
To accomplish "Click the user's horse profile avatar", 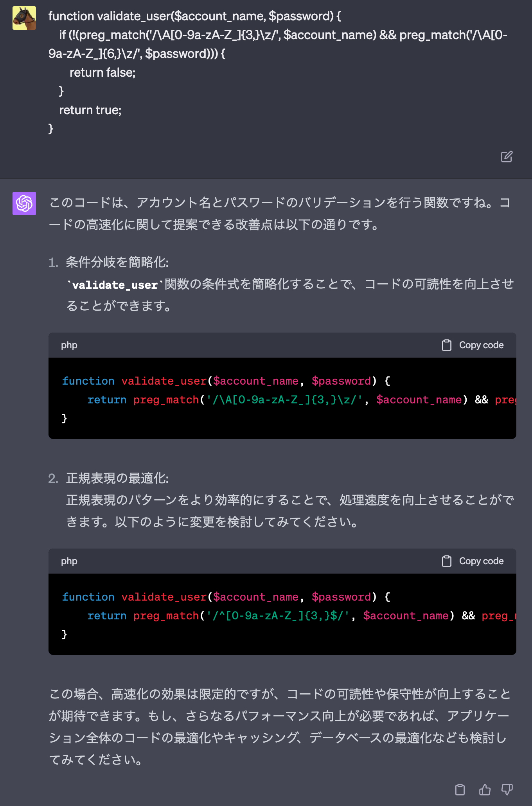I will pyautogui.click(x=24, y=18).
